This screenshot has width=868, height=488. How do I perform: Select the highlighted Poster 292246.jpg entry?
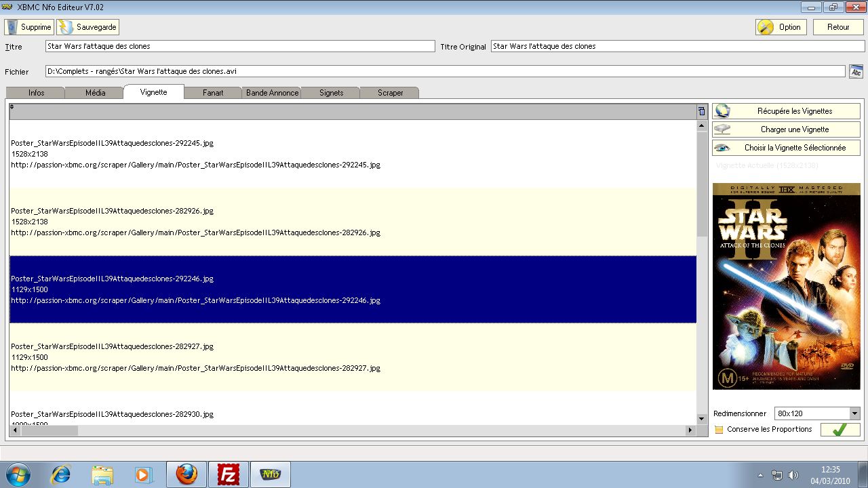pyautogui.click(x=353, y=289)
